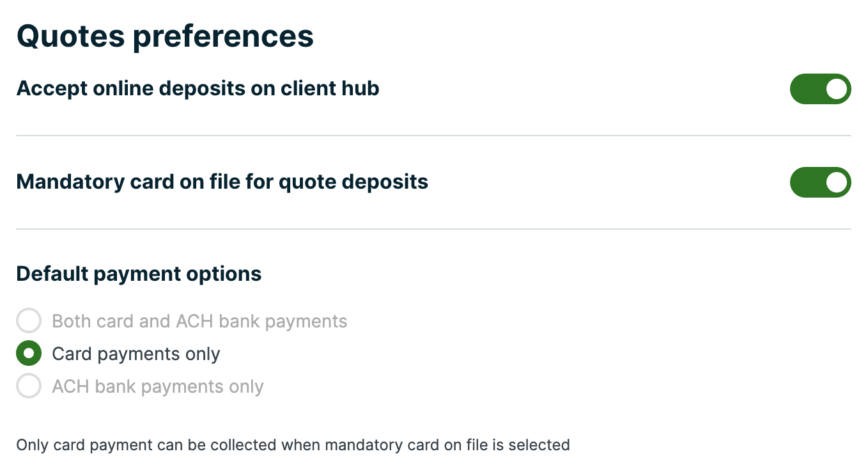This screenshot has height=472, width=868.
Task: Click divider line under Accept online deposits
Action: (433, 136)
